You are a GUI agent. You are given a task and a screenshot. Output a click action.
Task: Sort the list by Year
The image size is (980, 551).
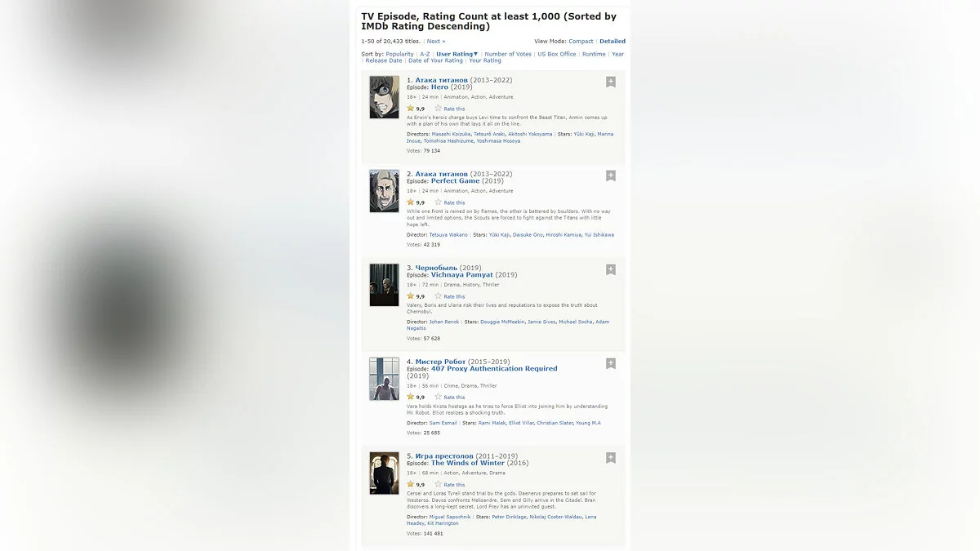[618, 54]
